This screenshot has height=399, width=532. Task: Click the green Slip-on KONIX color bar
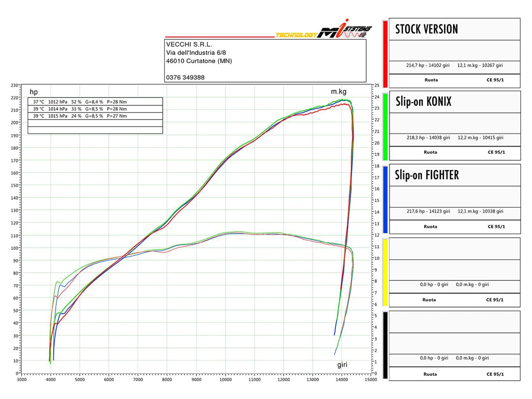[x=385, y=127]
